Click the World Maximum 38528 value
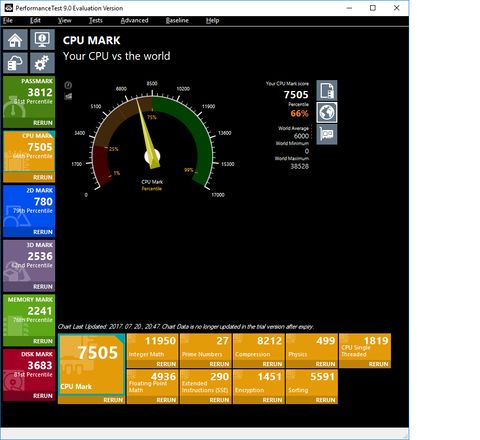 [x=299, y=166]
